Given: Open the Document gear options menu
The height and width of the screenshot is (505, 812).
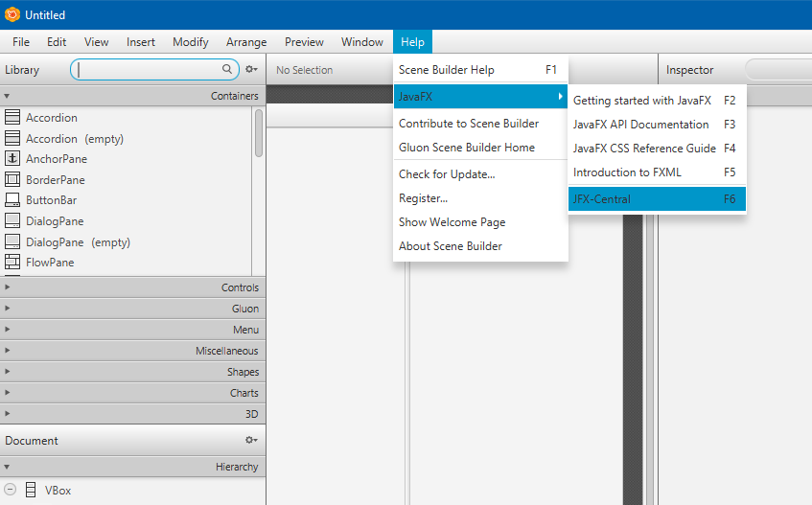Looking at the screenshot, I should (252, 440).
